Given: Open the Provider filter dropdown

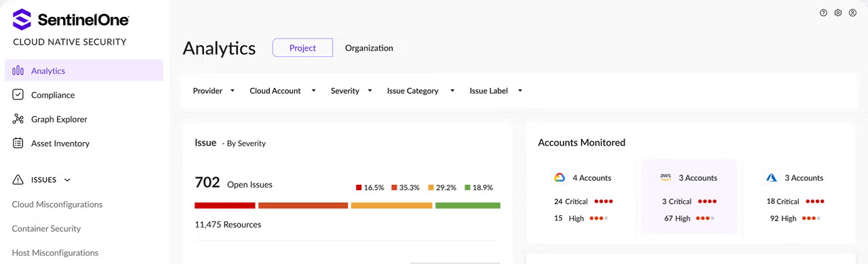Looking at the screenshot, I should click(214, 91).
